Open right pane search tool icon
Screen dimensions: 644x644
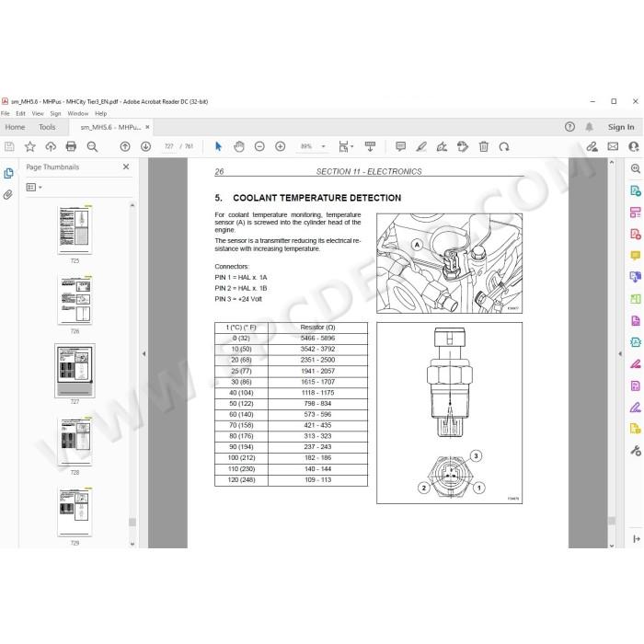tap(636, 168)
